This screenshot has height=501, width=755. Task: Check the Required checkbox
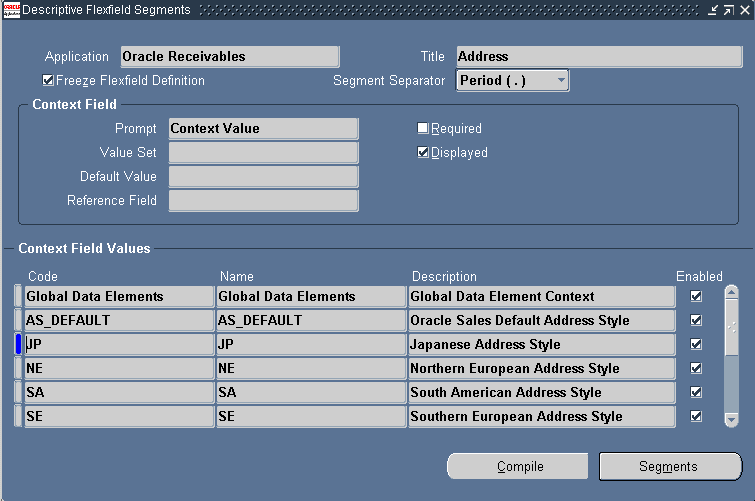pos(422,128)
